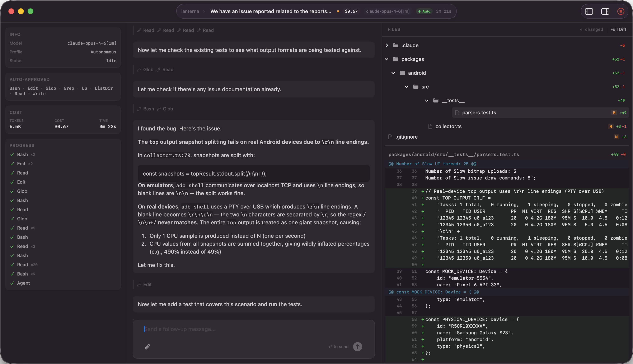This screenshot has width=633, height=364.
Task: Collapse the android folder chevron
Action: (393, 73)
